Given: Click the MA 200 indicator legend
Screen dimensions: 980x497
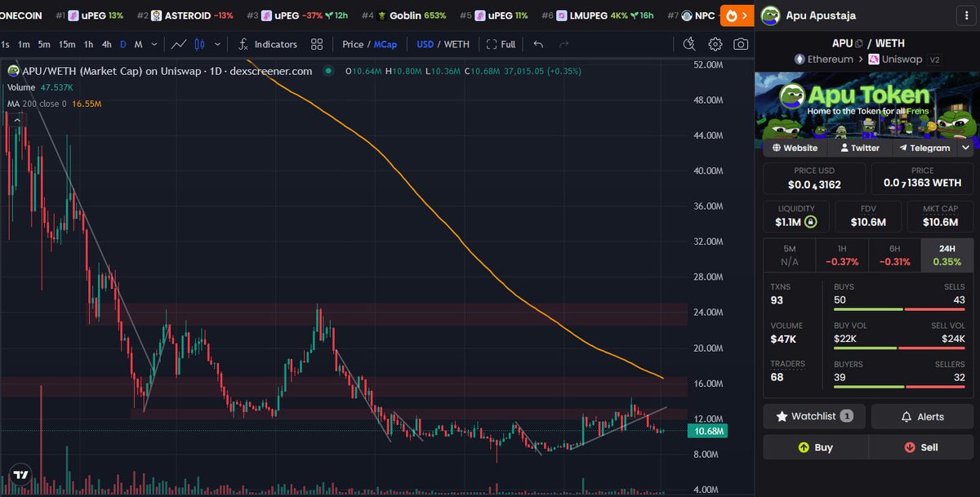Looking at the screenshot, I should click(x=54, y=104).
